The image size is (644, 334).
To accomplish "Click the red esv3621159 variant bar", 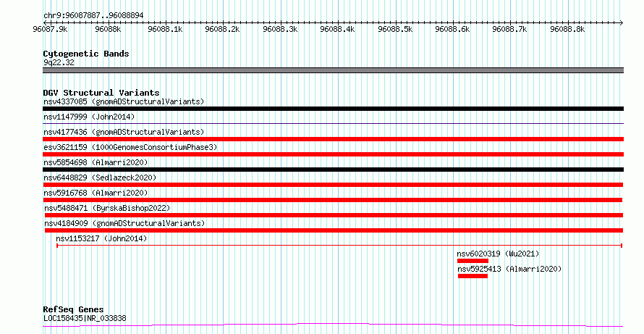I will [333, 154].
